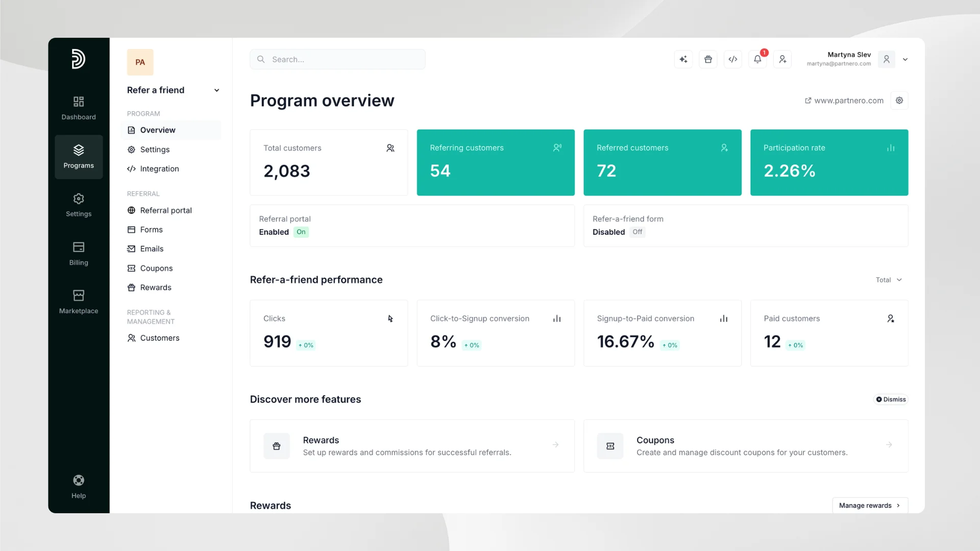Click the Total customers card icon
This screenshot has width=980, height=551.
(390, 148)
